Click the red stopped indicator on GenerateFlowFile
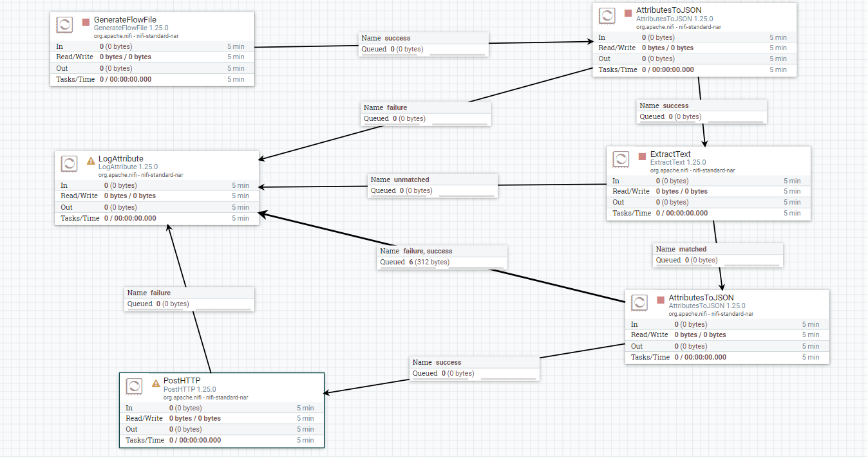 tap(86, 22)
